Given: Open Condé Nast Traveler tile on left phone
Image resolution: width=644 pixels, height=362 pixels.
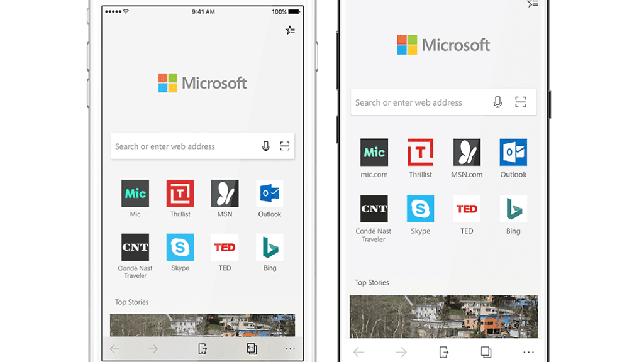Looking at the screenshot, I should point(135,248).
